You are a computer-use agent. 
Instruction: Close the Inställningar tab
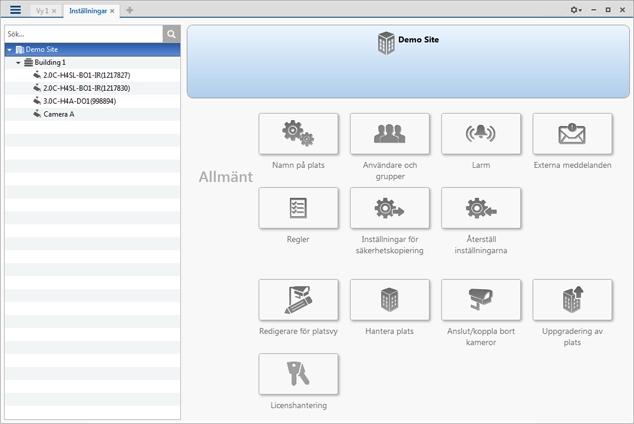pos(112,11)
